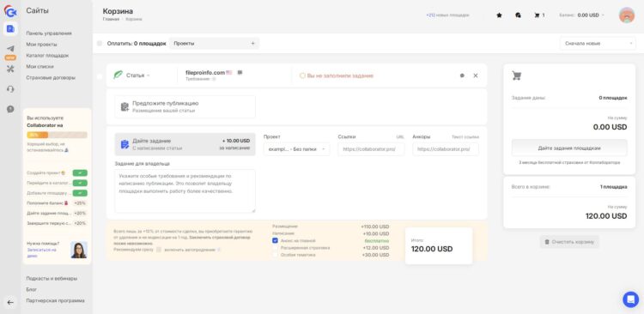Click the Главная breadcrumb link
Viewport: 644px width, 314px height.
[111, 19]
